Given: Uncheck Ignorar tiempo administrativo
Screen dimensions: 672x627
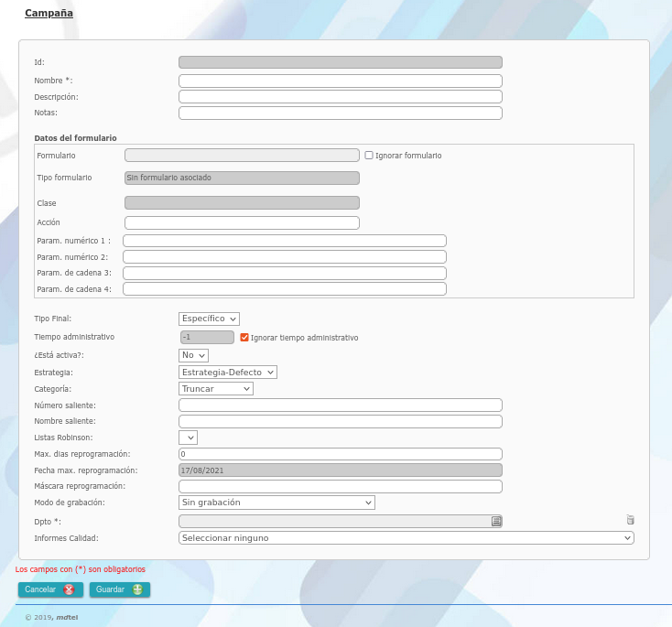Looking at the screenshot, I should pos(244,337).
